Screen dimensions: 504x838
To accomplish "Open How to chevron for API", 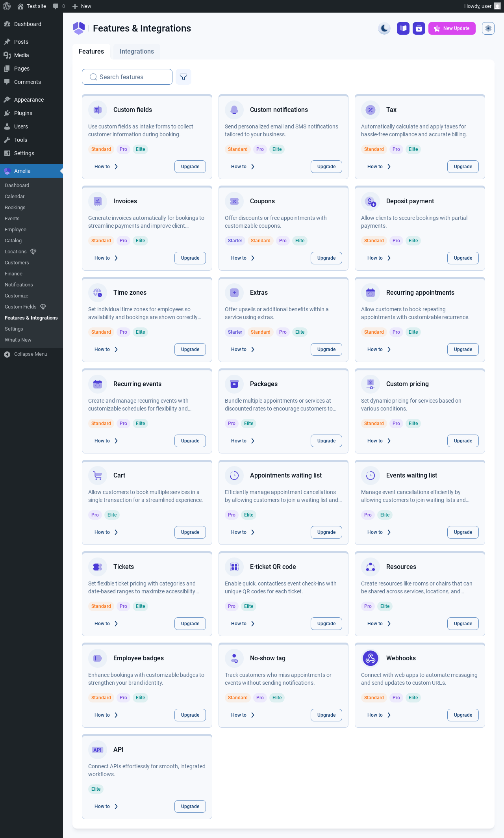I will (x=116, y=806).
